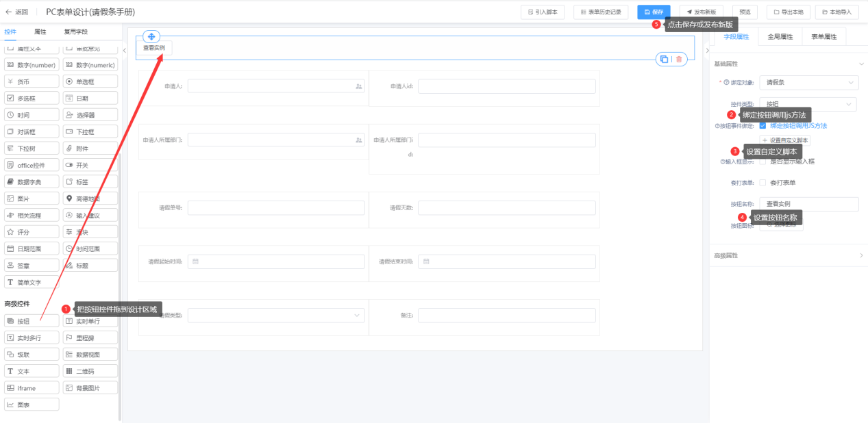Screen dimensions: 868x423
Task: Toggle the 套打表单 checkbox
Action: pos(762,183)
